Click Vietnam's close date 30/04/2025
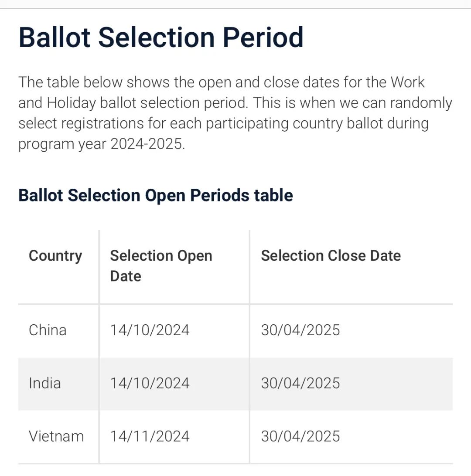 (x=300, y=436)
